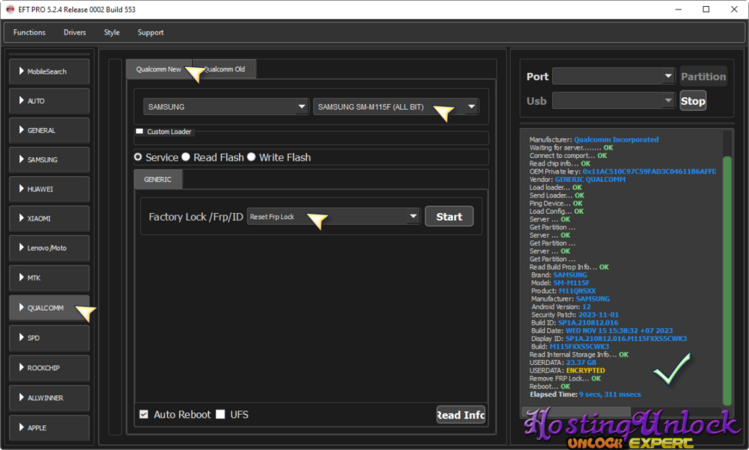Select the MTK sidebar module

click(49, 278)
